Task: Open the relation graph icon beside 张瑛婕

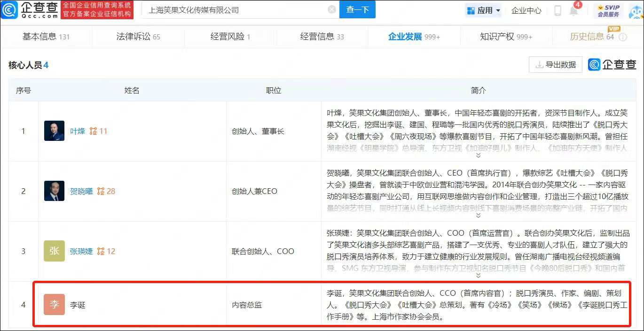Action: [x=101, y=252]
